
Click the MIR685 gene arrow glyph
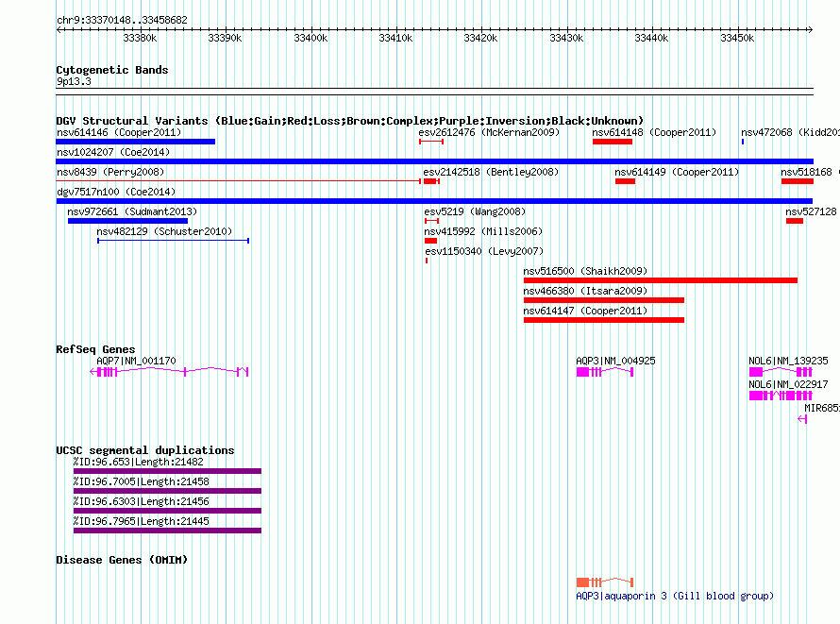tap(802, 419)
